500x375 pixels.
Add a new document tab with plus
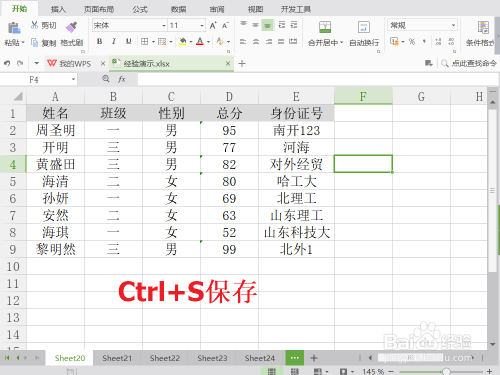(242, 63)
